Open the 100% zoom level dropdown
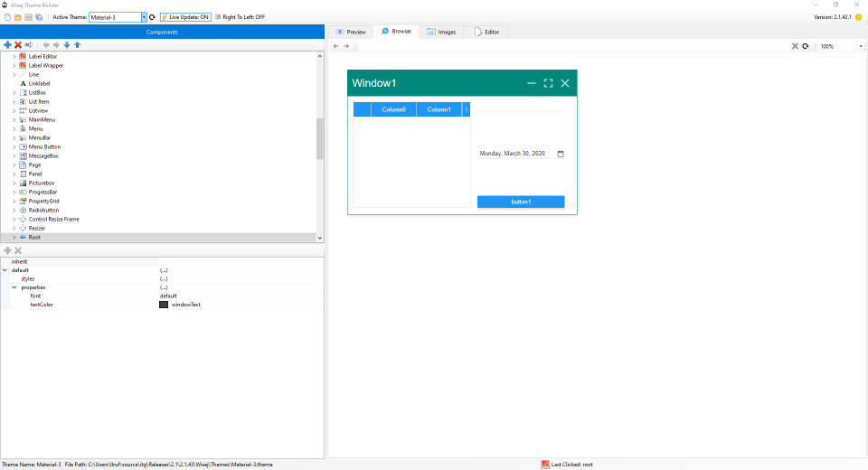Viewport: 868px width, 470px height. [x=860, y=46]
